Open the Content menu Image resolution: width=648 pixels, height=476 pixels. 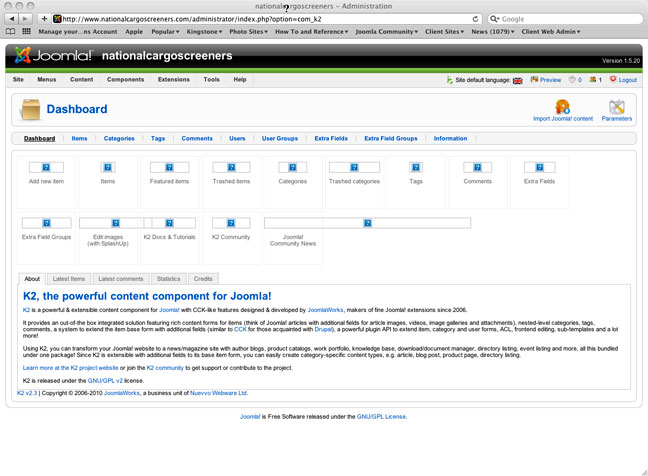coord(81,79)
